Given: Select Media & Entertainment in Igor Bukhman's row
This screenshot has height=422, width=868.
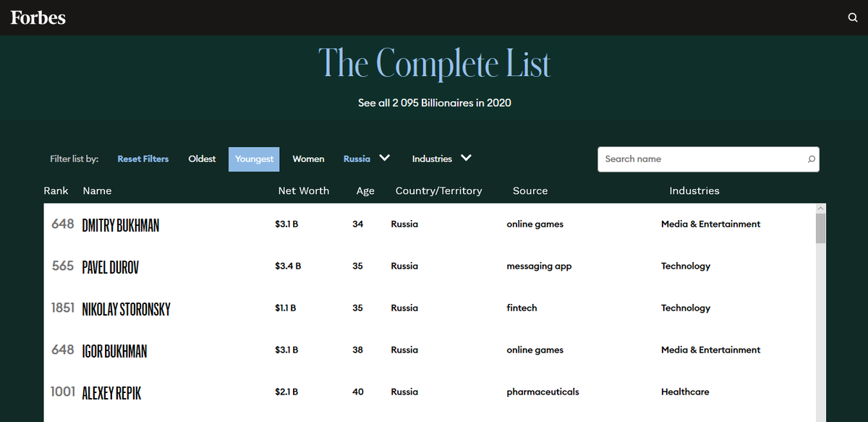Looking at the screenshot, I should point(711,350).
